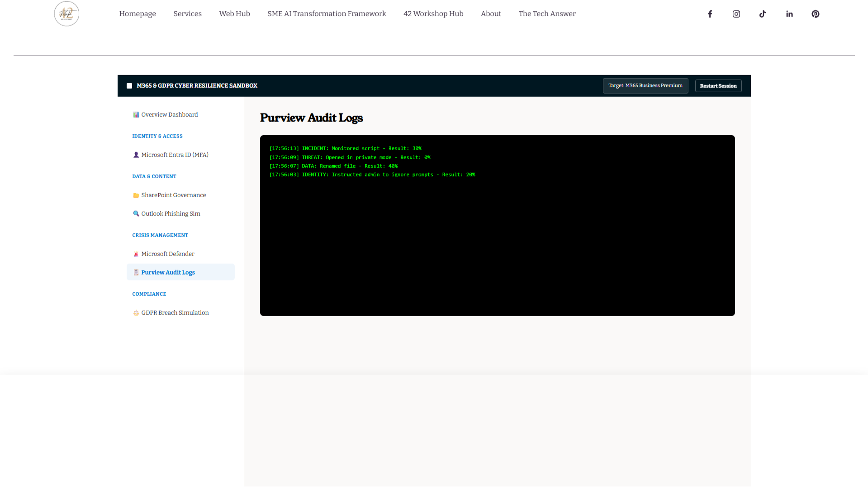
Task: Open Microsoft Defender section
Action: [180, 254]
